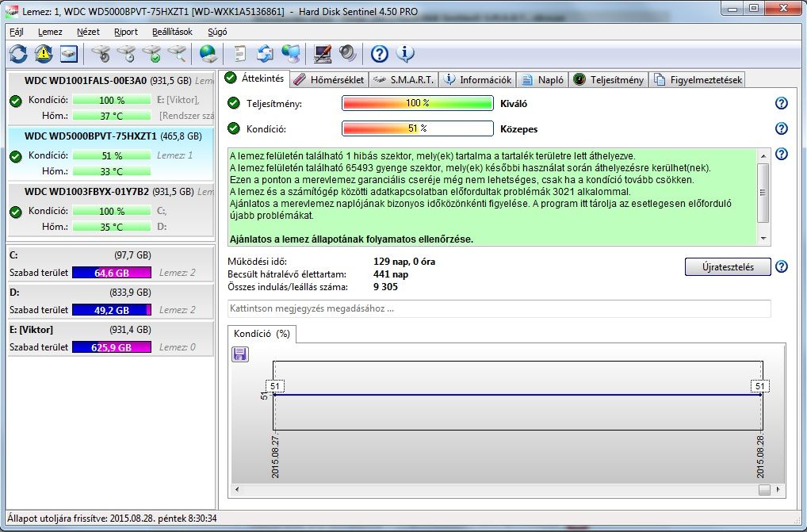Click the disk icon with magnifying glass
The width and height of the screenshot is (807, 532).
point(177,53)
